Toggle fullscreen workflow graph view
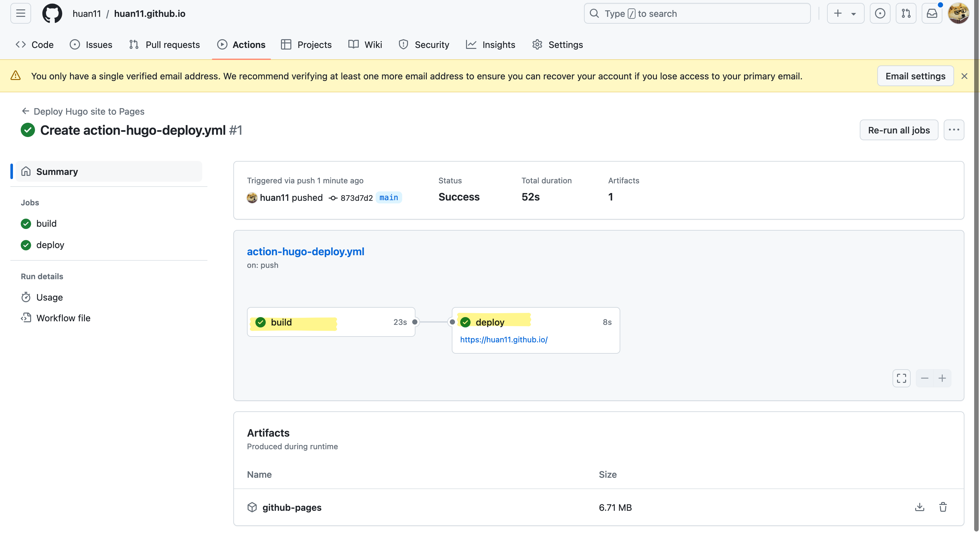Viewport: 980px width, 537px height. tap(901, 378)
